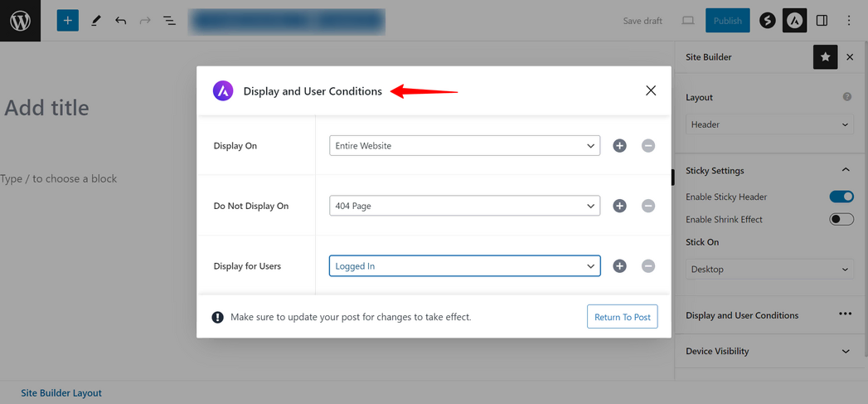868x404 pixels.
Task: Add another Display On rule
Action: tap(619, 146)
